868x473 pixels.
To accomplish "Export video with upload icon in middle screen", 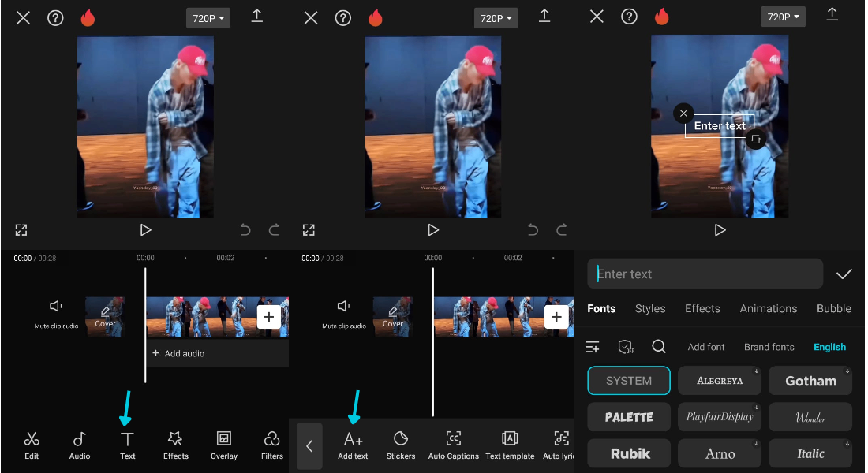I will tap(544, 16).
